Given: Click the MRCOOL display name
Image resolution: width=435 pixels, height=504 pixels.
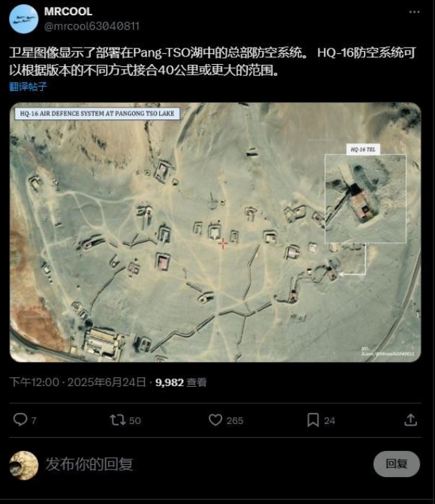Looking at the screenshot, I should [x=68, y=12].
